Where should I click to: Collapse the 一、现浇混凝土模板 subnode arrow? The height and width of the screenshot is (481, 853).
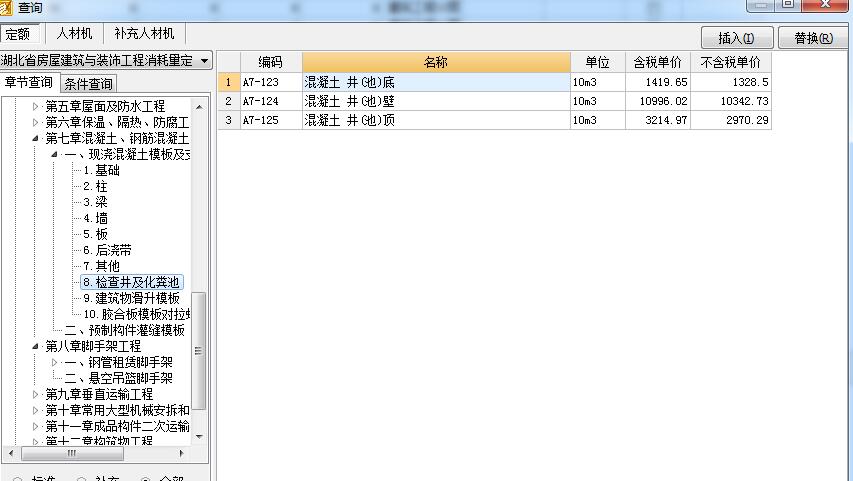(54, 155)
